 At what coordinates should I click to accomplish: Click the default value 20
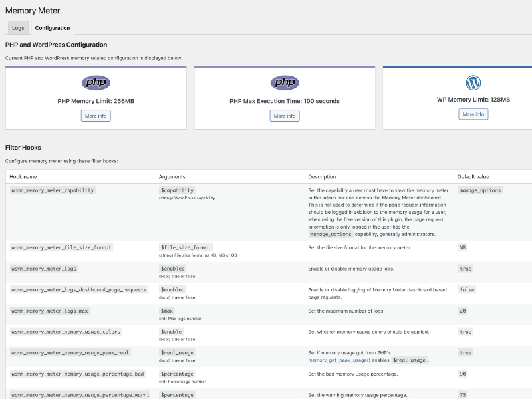click(x=462, y=311)
